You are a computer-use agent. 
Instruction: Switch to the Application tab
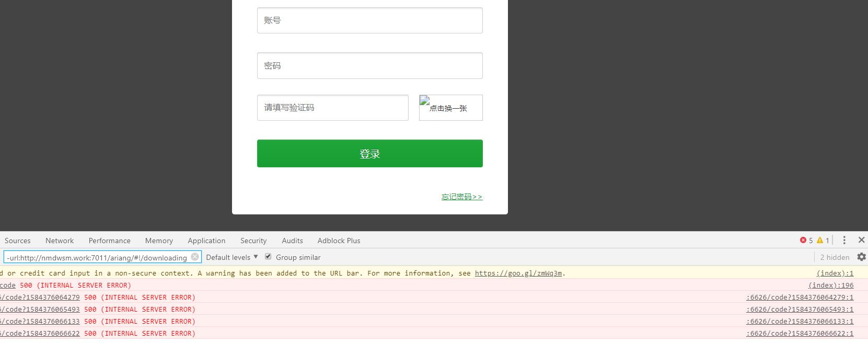tap(206, 241)
